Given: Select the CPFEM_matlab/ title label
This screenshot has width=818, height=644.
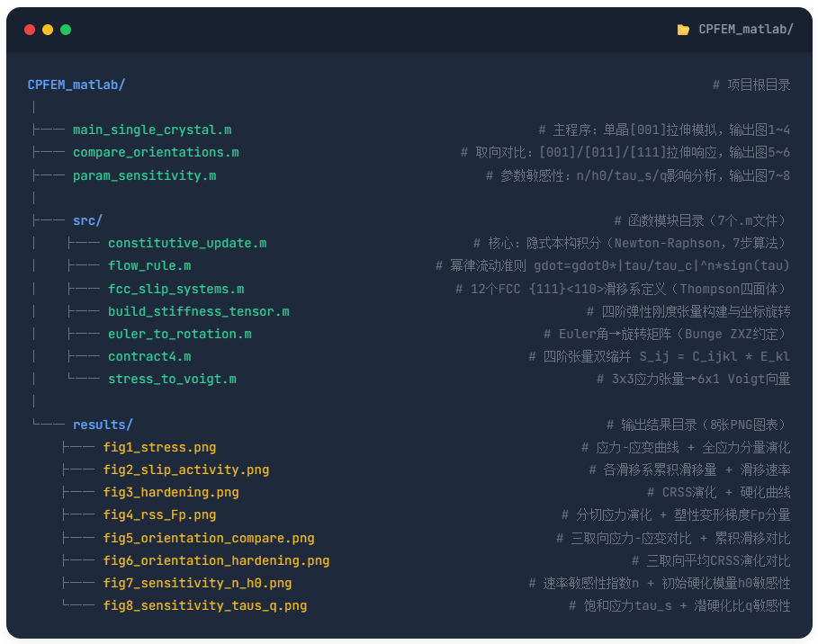Looking at the screenshot, I should [x=746, y=30].
